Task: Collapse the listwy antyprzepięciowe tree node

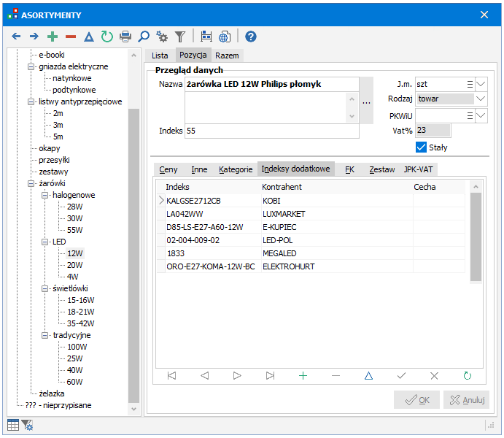Action: click(x=31, y=102)
